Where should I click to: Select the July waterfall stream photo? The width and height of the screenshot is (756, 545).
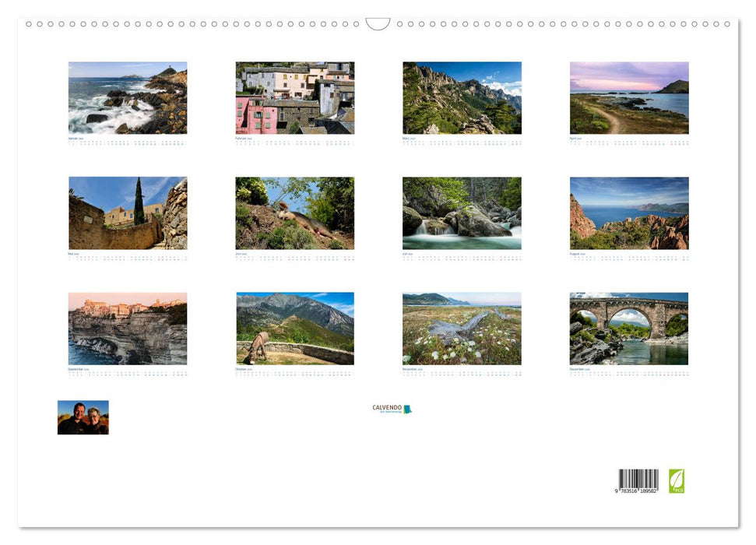pos(462,213)
